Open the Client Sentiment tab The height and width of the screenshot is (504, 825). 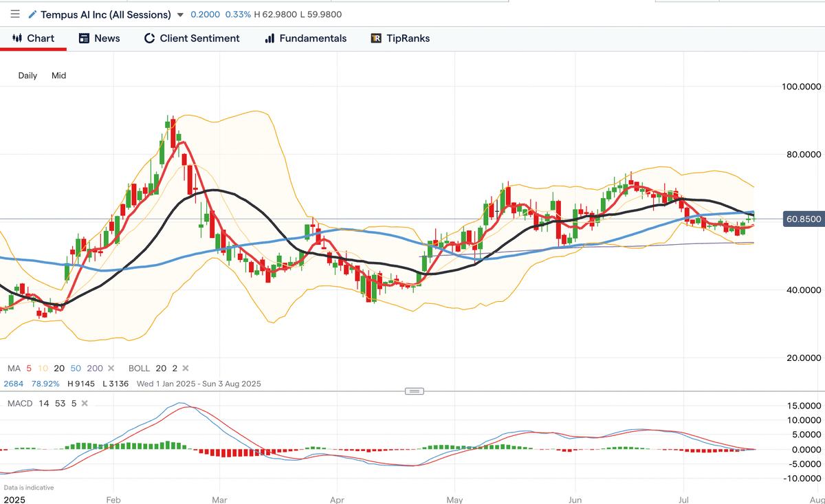(x=192, y=39)
